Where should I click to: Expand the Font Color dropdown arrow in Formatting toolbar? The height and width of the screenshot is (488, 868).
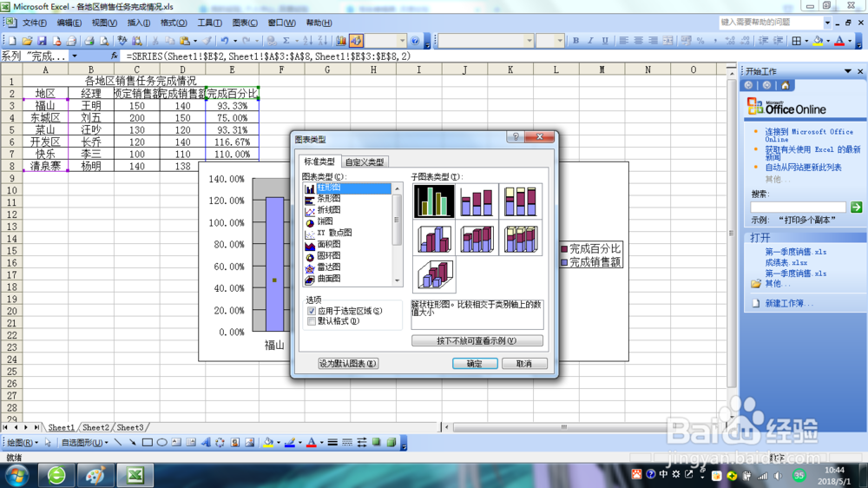point(850,41)
